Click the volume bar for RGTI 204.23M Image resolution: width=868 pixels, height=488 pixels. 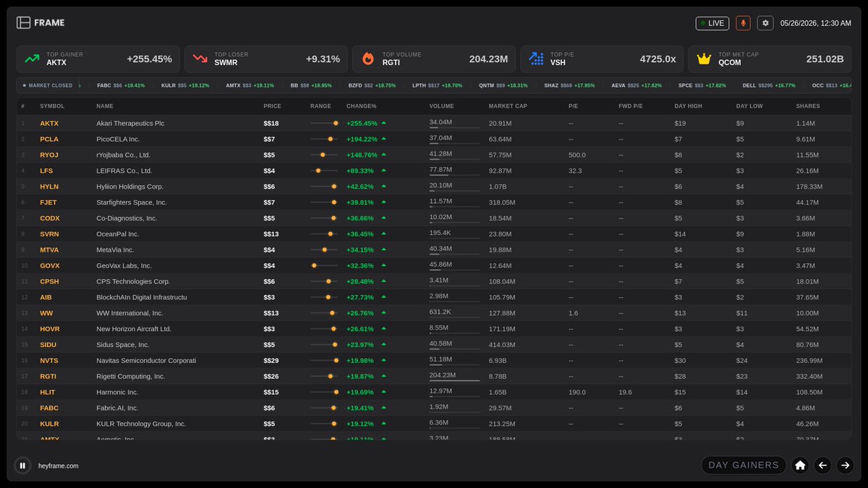454,380
